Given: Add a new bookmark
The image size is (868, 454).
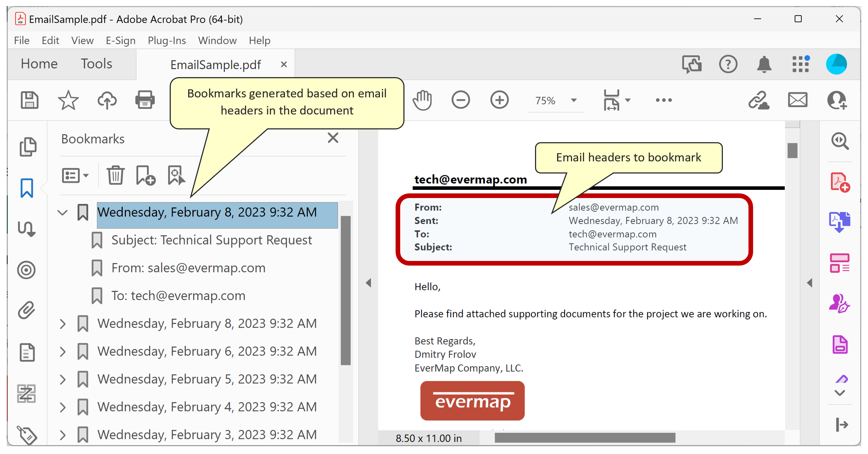Looking at the screenshot, I should pyautogui.click(x=145, y=175).
